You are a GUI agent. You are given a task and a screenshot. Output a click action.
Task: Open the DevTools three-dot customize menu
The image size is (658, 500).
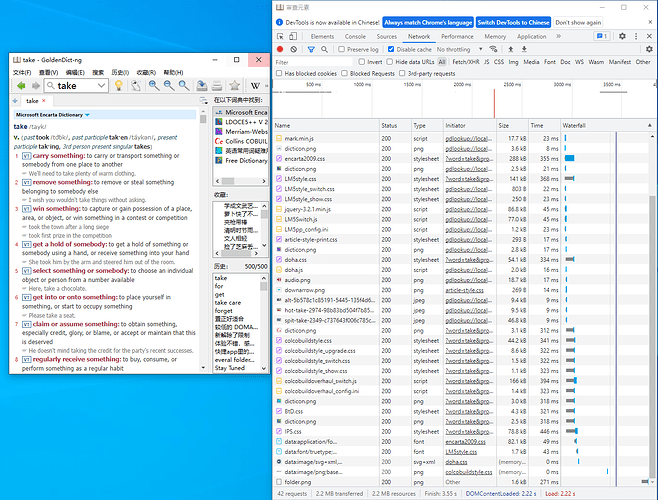[x=636, y=36]
